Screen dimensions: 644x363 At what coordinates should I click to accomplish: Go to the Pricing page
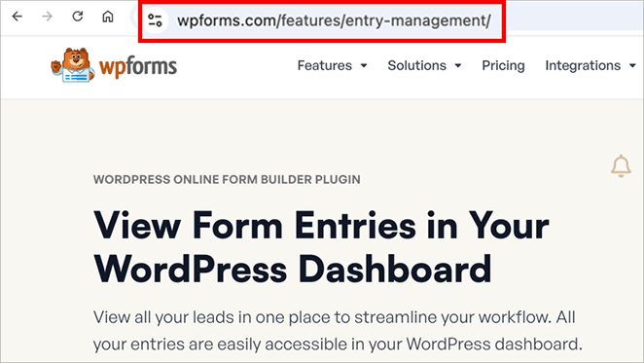pyautogui.click(x=503, y=65)
